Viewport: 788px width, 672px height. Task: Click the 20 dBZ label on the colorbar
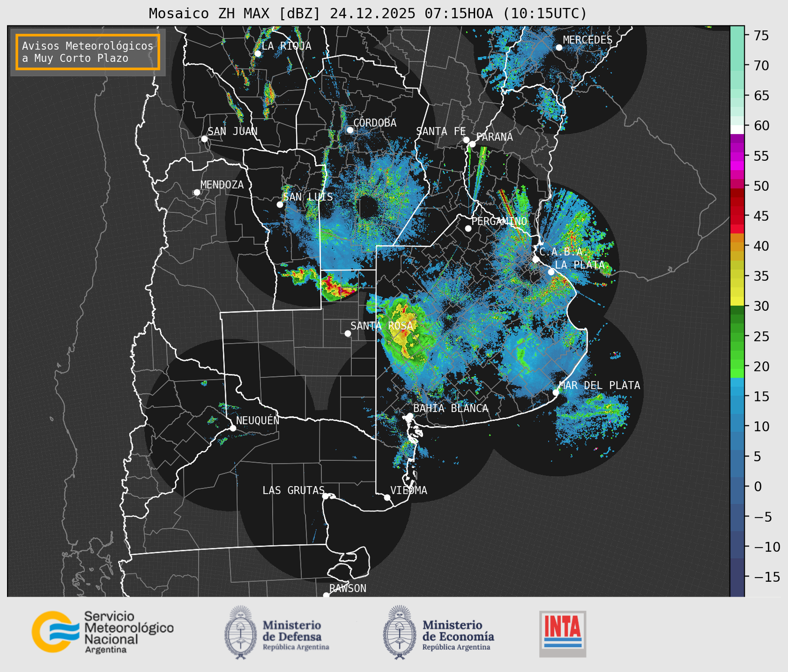point(761,366)
